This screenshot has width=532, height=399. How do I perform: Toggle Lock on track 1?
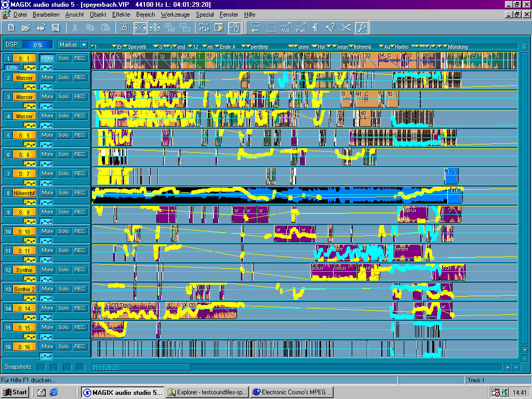point(12,68)
